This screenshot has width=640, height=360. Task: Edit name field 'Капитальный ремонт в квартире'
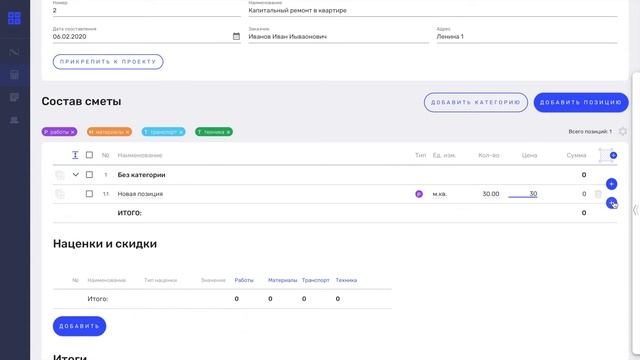tap(433, 11)
